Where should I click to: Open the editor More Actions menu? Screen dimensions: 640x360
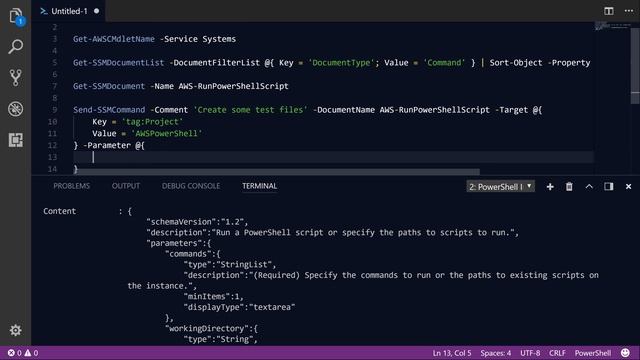(629, 11)
